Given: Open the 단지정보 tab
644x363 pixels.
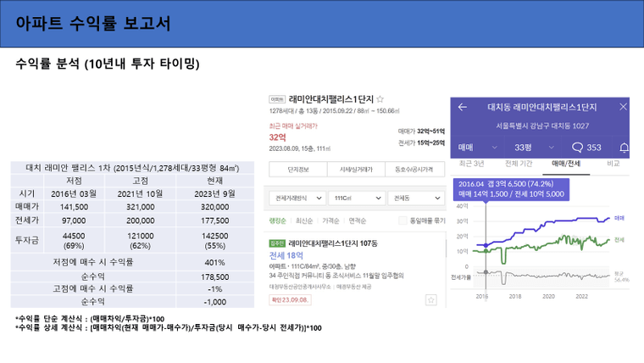Looking at the screenshot, I should coord(298,170).
